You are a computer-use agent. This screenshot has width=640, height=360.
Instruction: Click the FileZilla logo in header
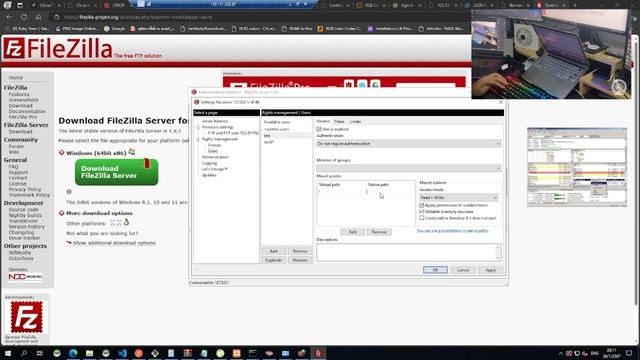pyautogui.click(x=58, y=49)
